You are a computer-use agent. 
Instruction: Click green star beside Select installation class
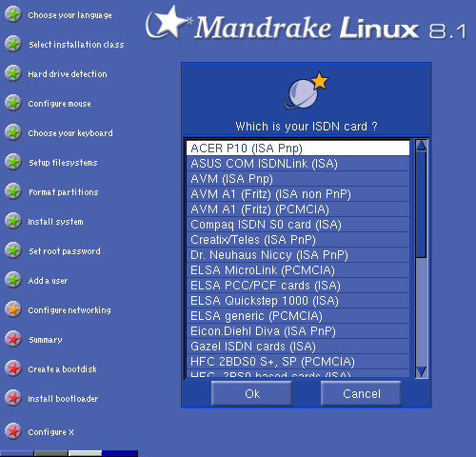pyautogui.click(x=13, y=44)
